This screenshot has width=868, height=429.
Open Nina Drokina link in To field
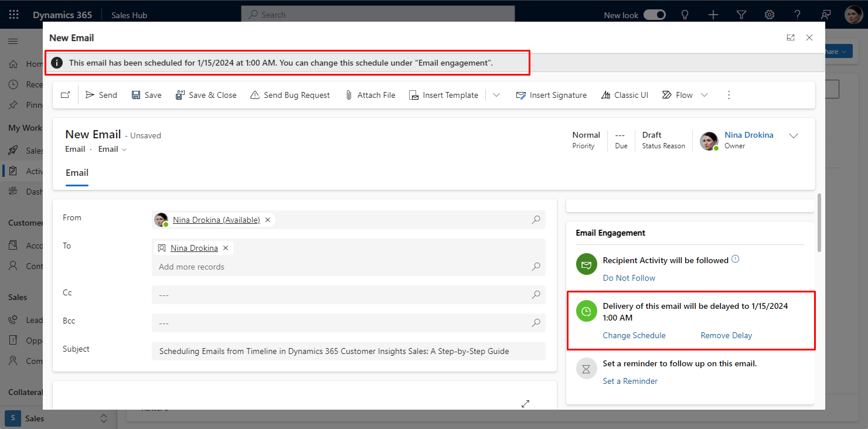click(194, 248)
